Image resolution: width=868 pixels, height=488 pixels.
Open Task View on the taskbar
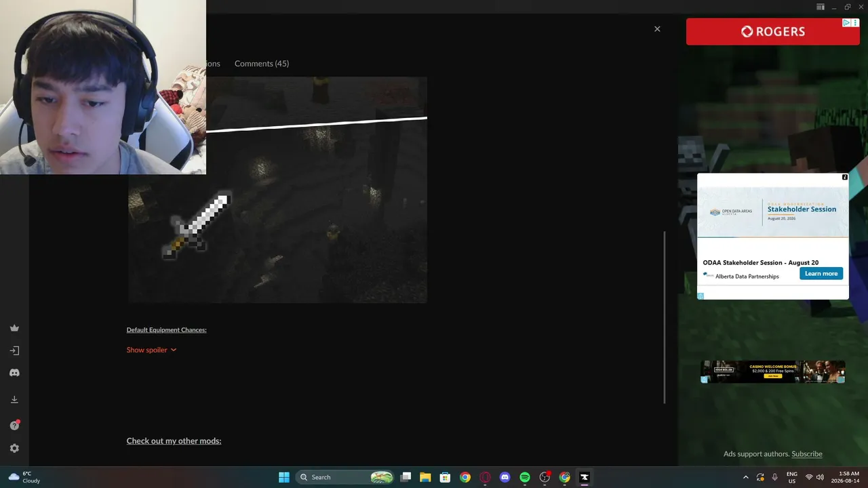[x=406, y=477]
